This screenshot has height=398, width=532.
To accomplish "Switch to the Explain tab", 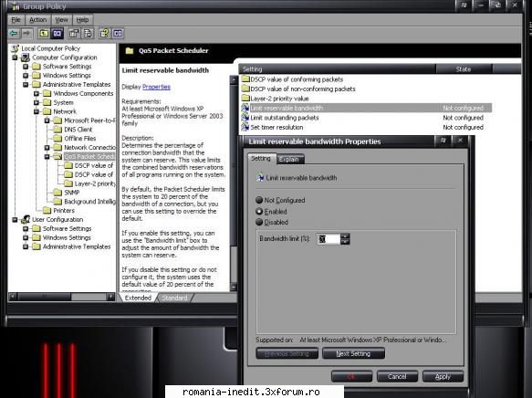I will click(289, 159).
